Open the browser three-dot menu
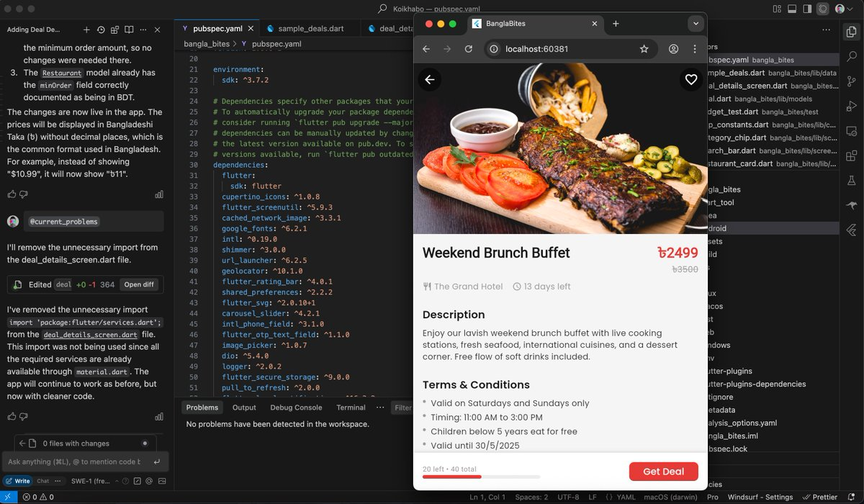The image size is (864, 504). [695, 49]
